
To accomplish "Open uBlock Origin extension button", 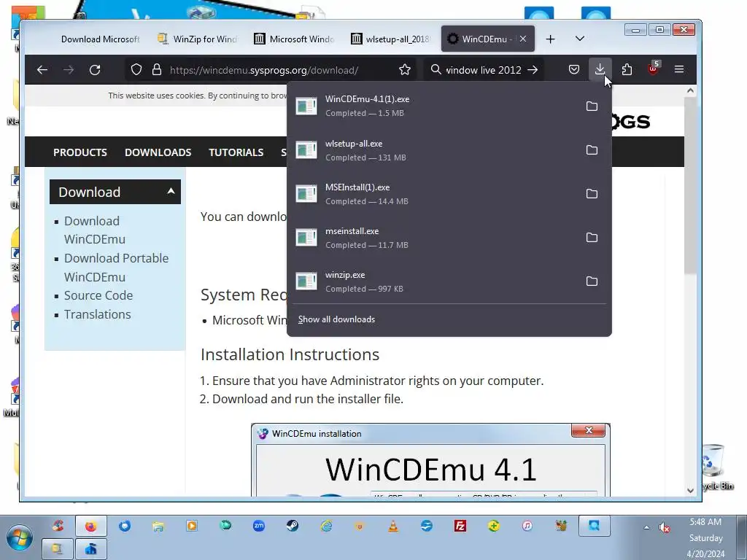I will tap(653, 69).
